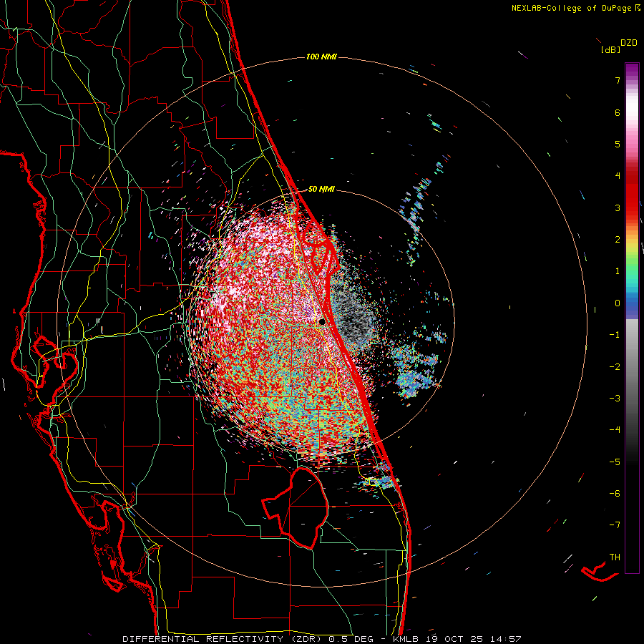The height and width of the screenshot is (644, 644).
Task: Click the DZD legend title
Action: coord(629,43)
